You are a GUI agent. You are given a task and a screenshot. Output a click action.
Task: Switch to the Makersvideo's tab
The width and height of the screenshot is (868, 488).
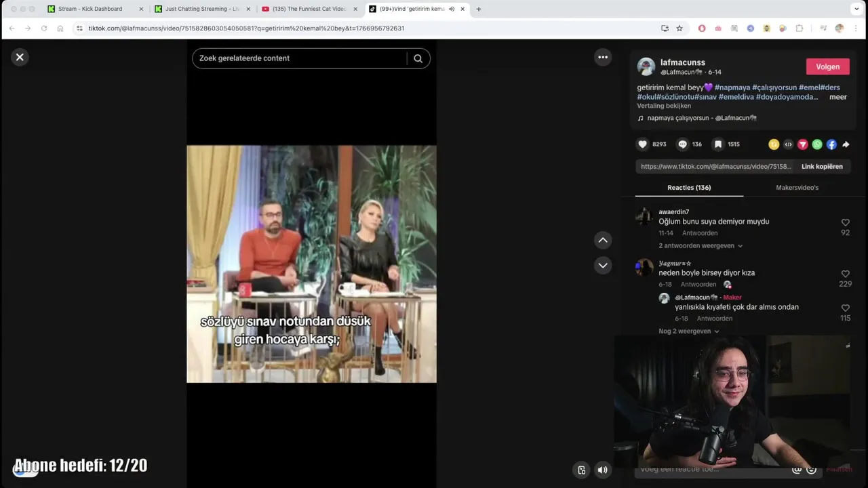797,188
